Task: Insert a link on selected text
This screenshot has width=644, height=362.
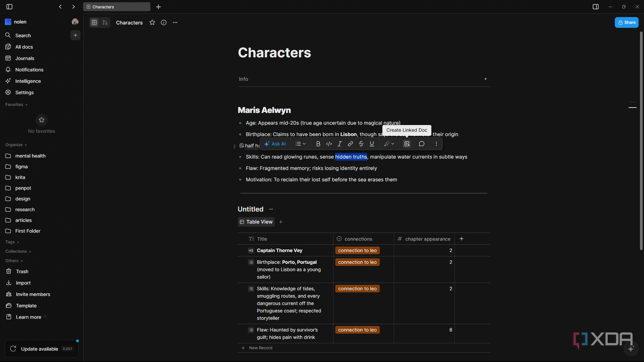Action: tap(351, 144)
